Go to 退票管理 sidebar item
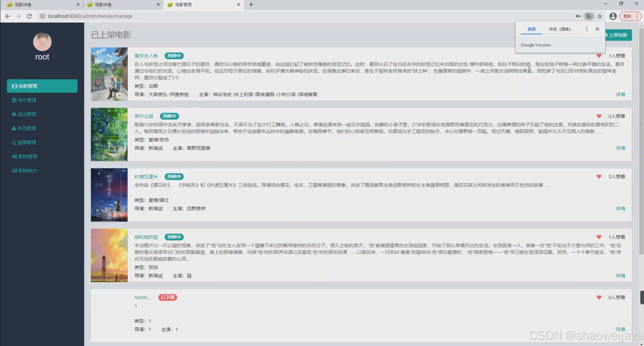This screenshot has height=346, width=644. (24, 142)
